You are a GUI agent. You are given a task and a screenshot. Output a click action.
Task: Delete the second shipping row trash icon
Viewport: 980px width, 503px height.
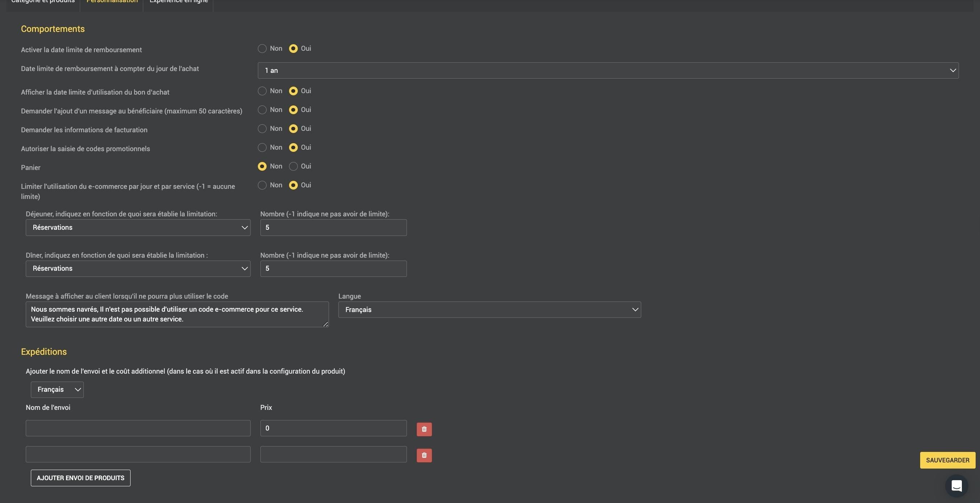(x=424, y=455)
